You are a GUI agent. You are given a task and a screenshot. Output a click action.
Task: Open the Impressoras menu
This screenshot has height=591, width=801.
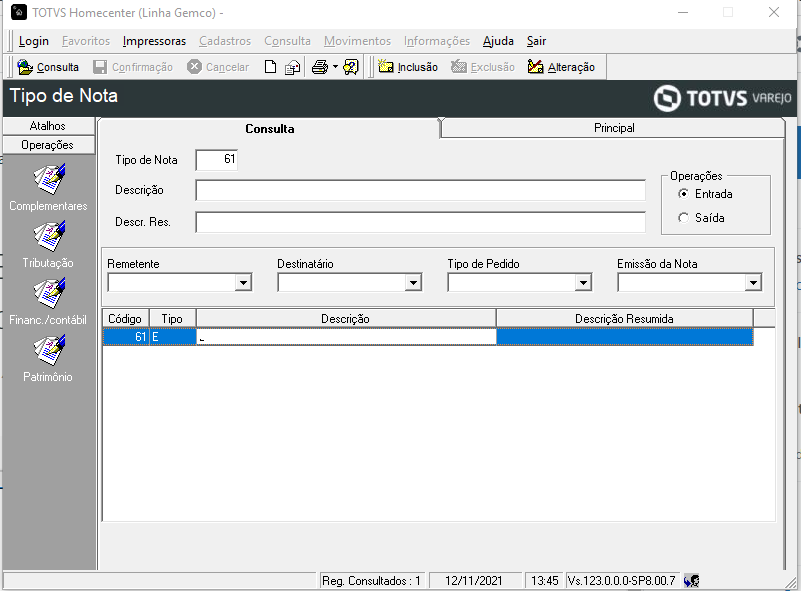[154, 41]
